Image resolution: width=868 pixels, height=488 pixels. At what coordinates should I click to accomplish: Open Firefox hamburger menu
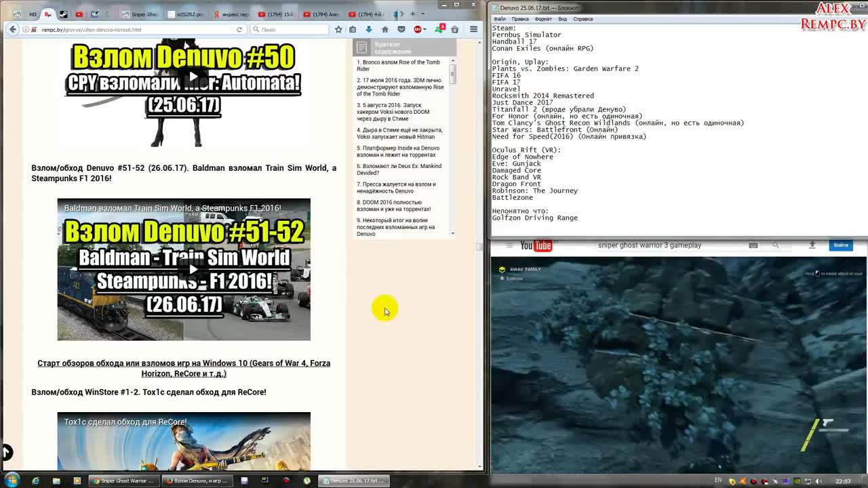click(x=473, y=29)
